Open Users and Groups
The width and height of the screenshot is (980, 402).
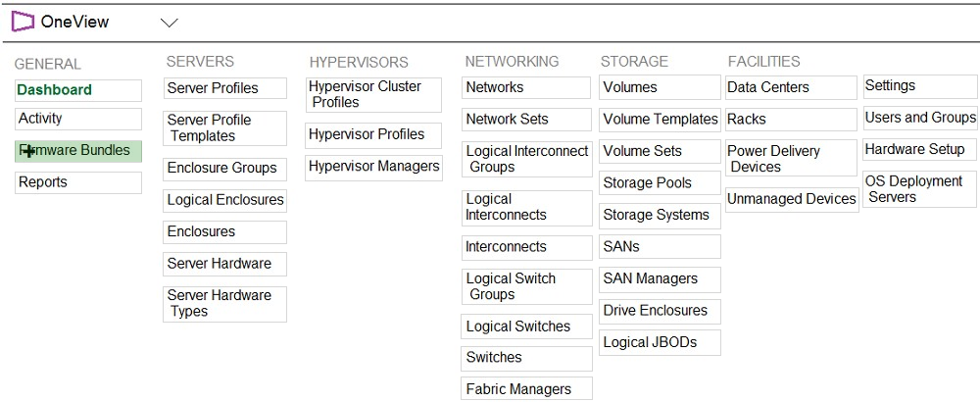pyautogui.click(x=920, y=118)
